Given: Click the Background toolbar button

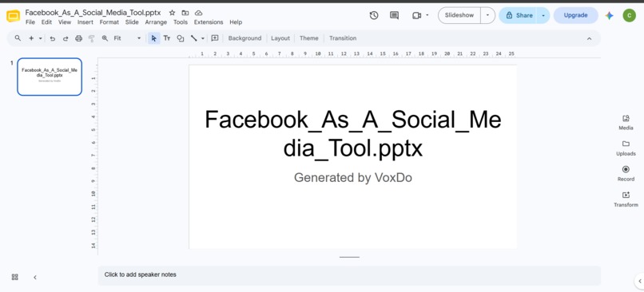Looking at the screenshot, I should click(244, 38).
